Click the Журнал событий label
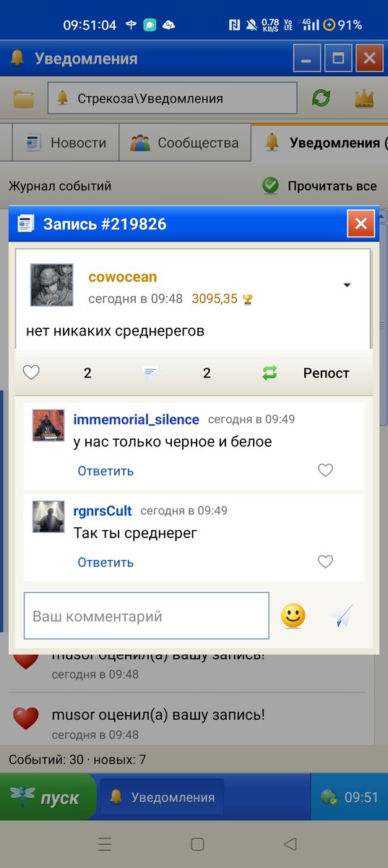The width and height of the screenshot is (388, 868). coord(60,186)
